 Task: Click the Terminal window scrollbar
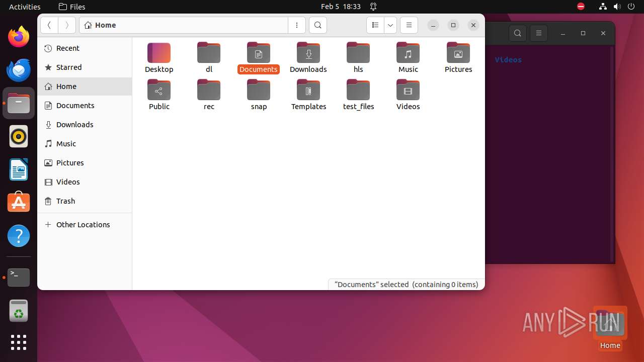point(612,154)
